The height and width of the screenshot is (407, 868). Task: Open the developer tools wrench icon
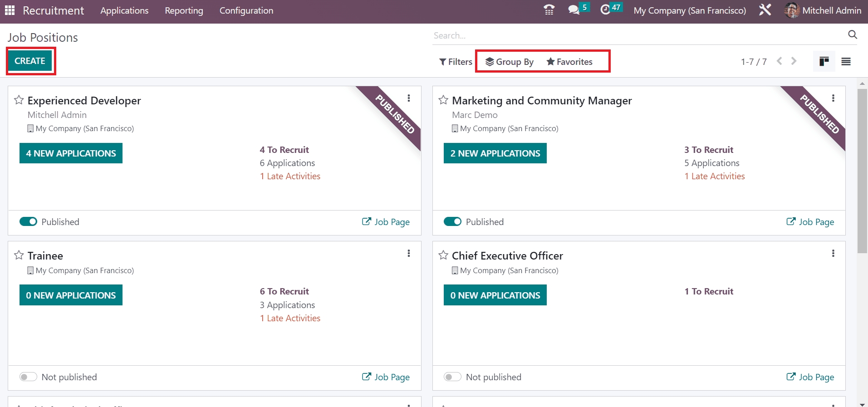pos(765,10)
